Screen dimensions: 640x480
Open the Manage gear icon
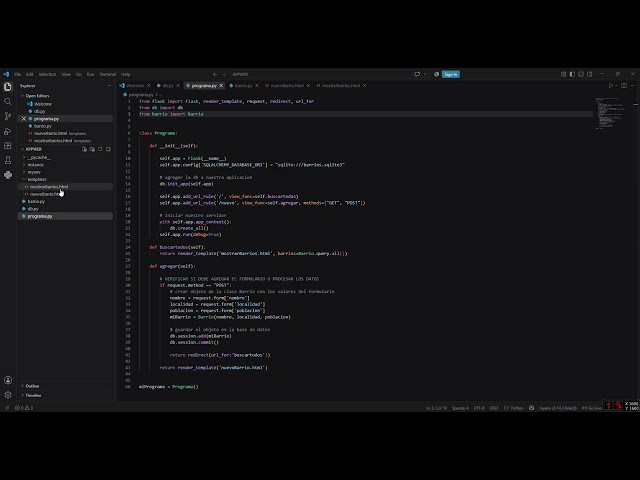[8, 395]
